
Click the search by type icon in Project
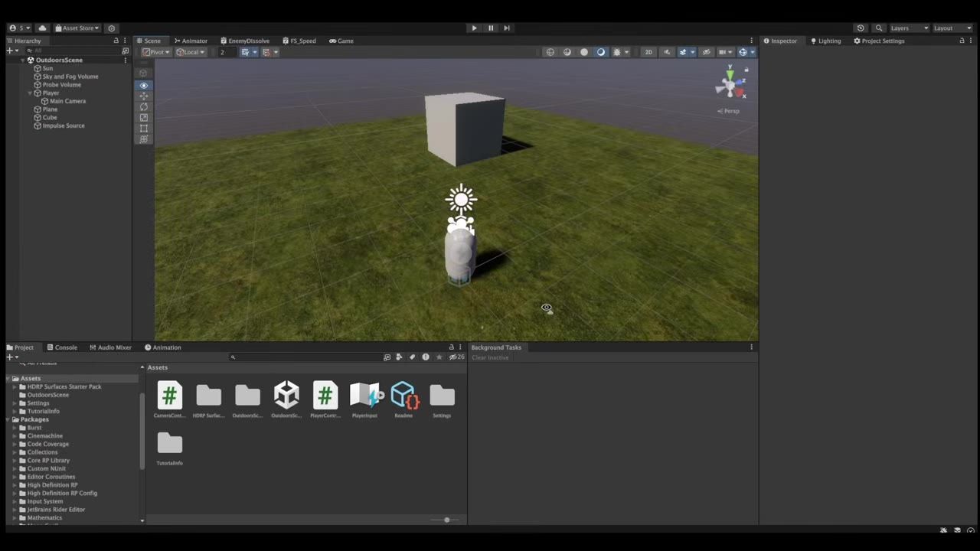[400, 357]
